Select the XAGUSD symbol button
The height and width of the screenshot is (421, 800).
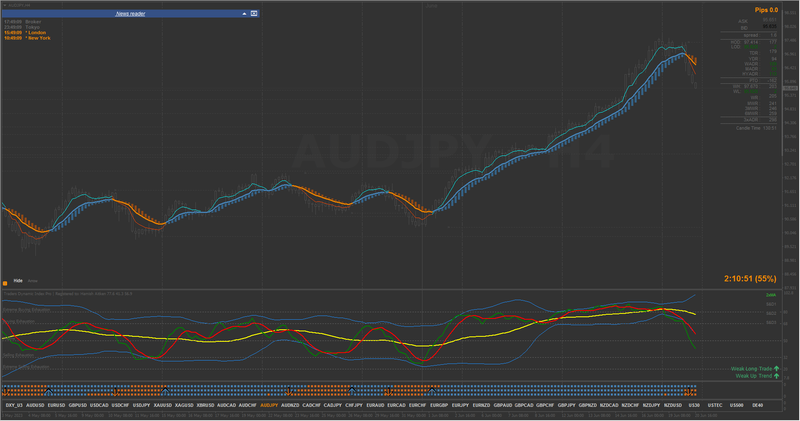coord(184,405)
